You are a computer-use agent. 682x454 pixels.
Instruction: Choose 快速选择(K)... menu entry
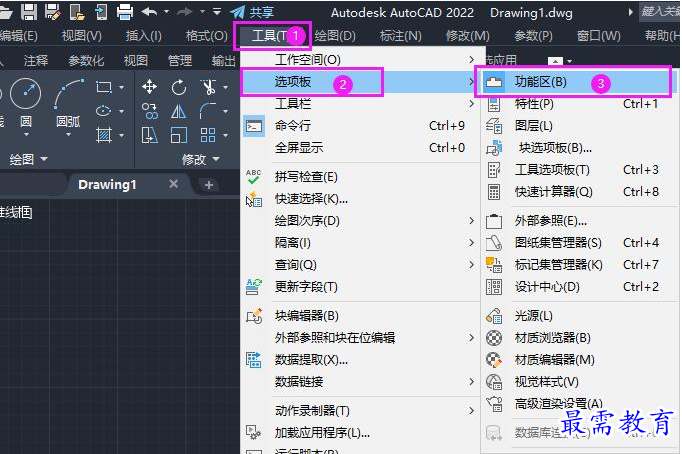(x=360, y=199)
